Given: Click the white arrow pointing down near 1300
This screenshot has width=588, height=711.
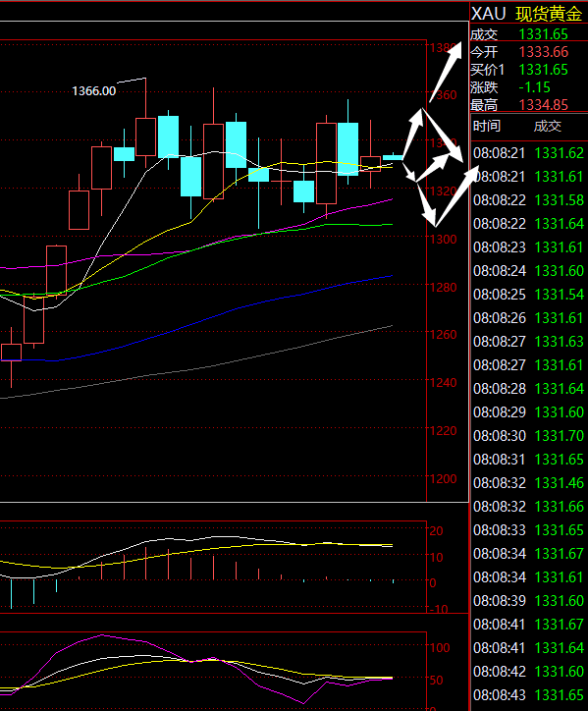Looking at the screenshot, I should pyautogui.click(x=426, y=204).
